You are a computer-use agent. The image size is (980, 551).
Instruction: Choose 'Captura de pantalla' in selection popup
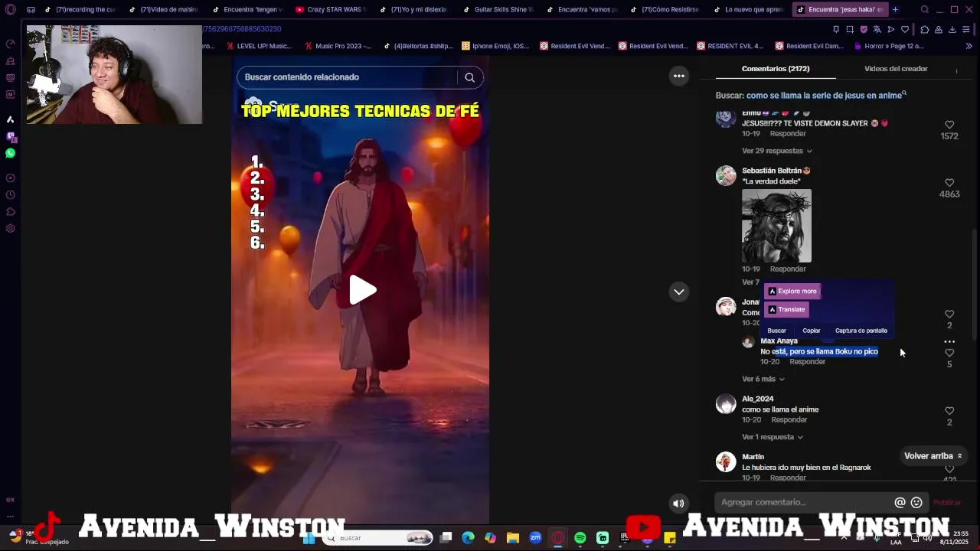click(861, 331)
